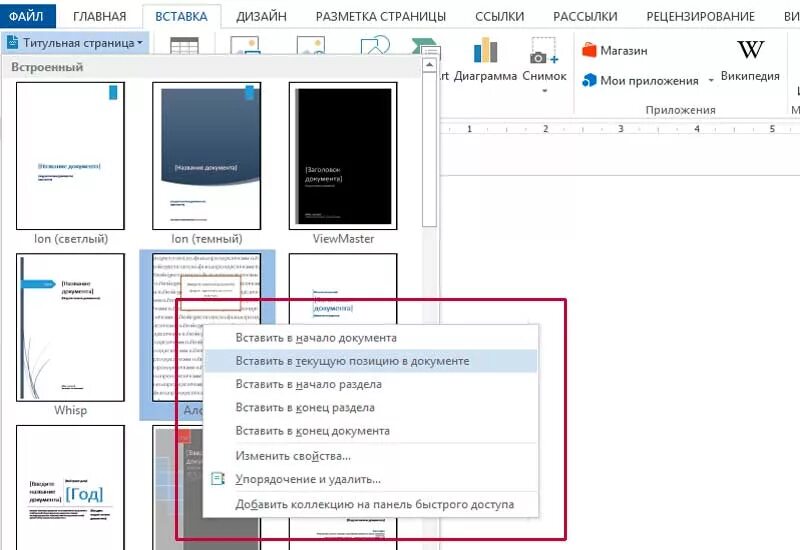Choose Вставить в конец раздела
The image size is (800, 550).
(x=370, y=408)
